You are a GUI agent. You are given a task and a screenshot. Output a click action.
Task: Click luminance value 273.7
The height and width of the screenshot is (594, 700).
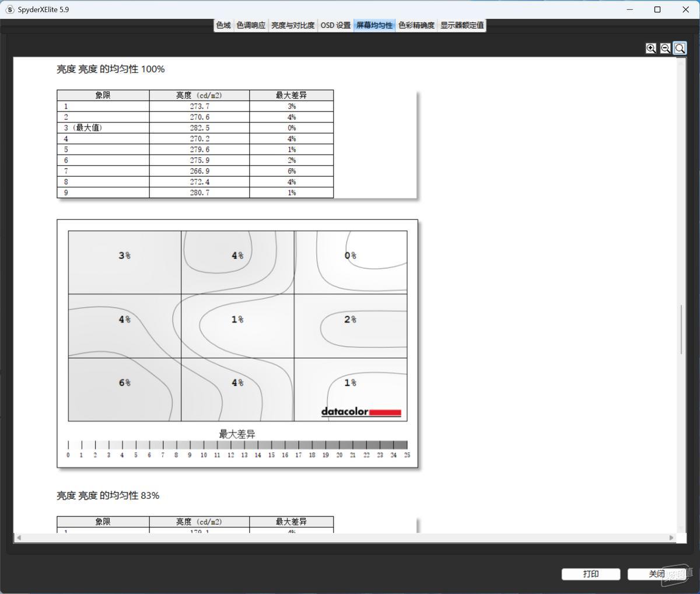tap(199, 106)
